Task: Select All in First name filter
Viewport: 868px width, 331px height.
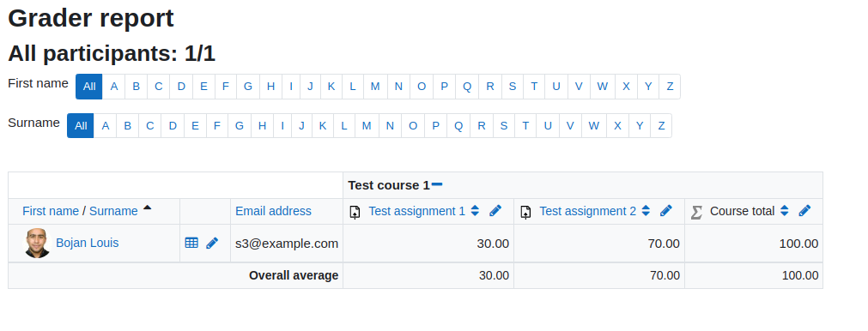Action: pos(89,87)
